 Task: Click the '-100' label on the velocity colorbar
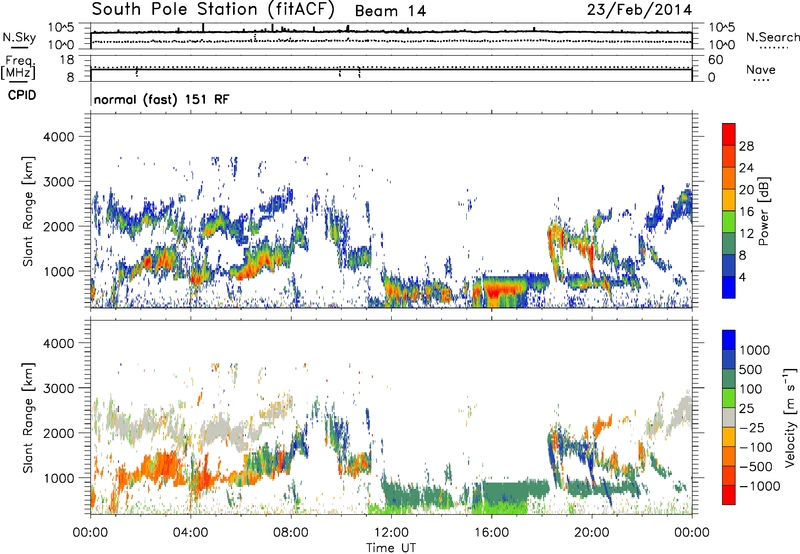coord(756,447)
